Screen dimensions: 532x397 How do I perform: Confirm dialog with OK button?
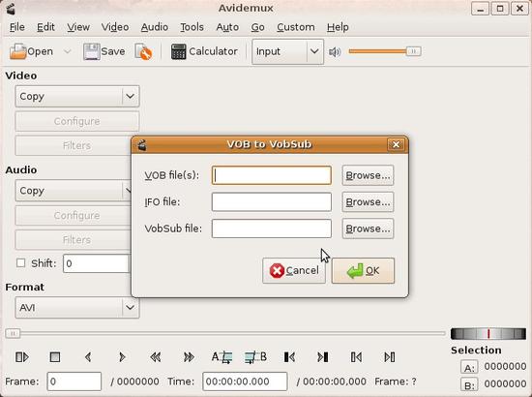coord(363,271)
